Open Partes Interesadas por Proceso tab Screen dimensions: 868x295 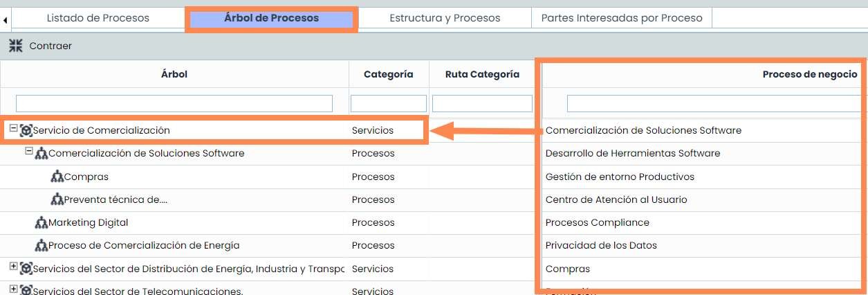622,18
